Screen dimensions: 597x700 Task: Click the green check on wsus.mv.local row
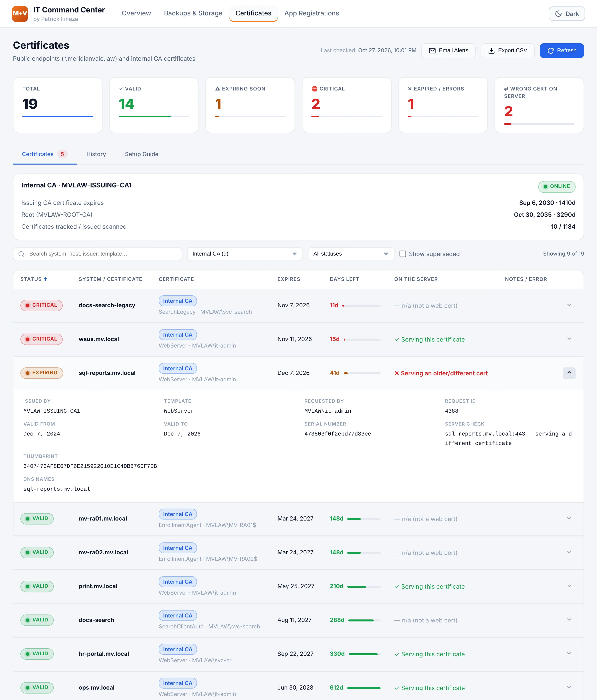[x=397, y=340]
